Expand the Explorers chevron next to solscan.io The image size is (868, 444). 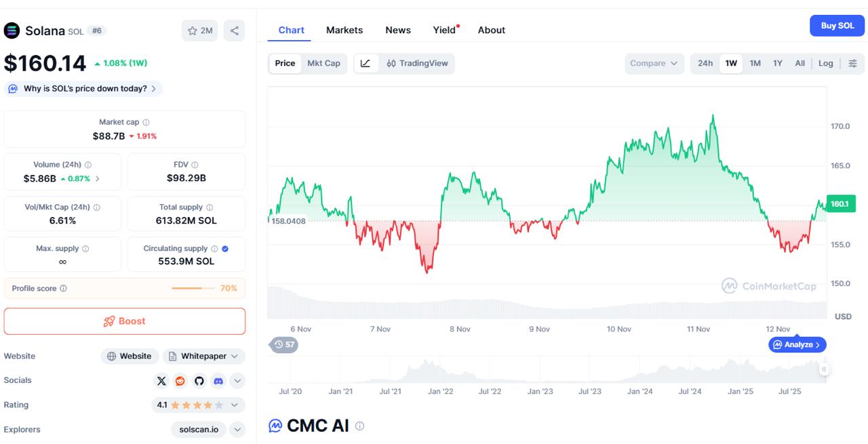237,430
